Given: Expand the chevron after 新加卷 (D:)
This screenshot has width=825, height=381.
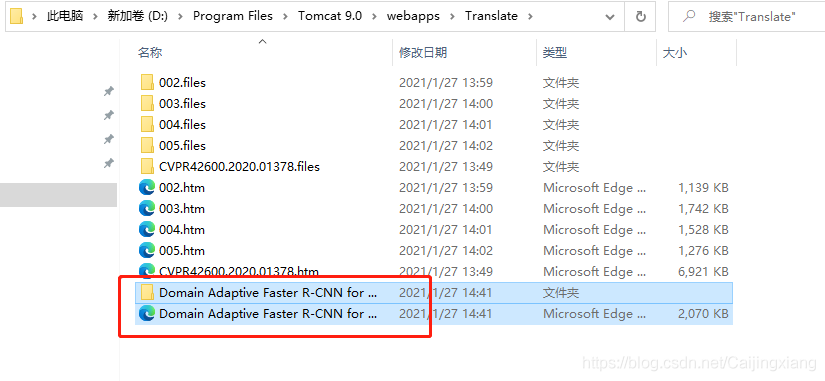Looking at the screenshot, I should tap(180, 16).
